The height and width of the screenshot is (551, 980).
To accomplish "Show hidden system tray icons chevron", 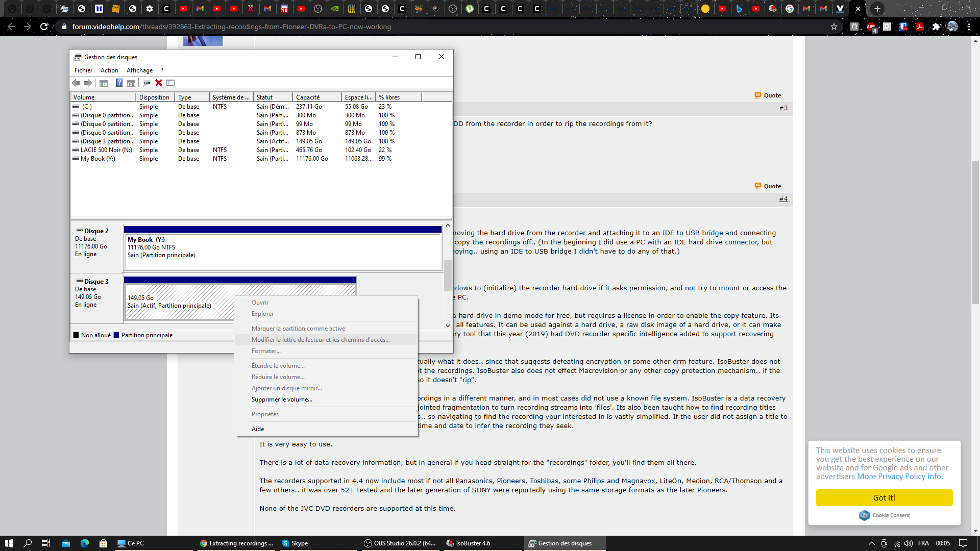I will coord(871,543).
